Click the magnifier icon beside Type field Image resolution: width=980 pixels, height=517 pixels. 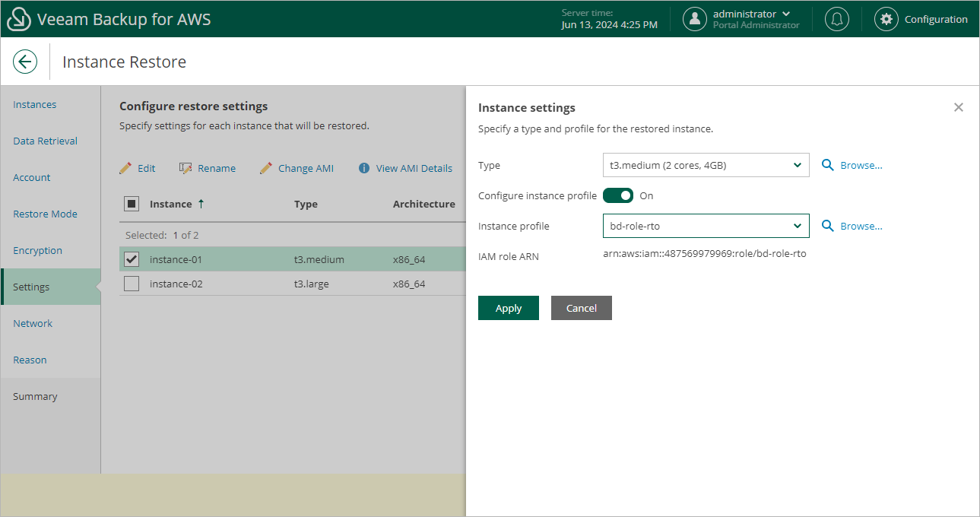[828, 165]
